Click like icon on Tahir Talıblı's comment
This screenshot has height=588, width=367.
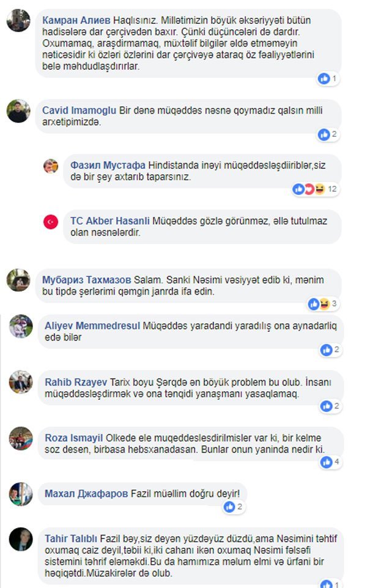[326, 584]
